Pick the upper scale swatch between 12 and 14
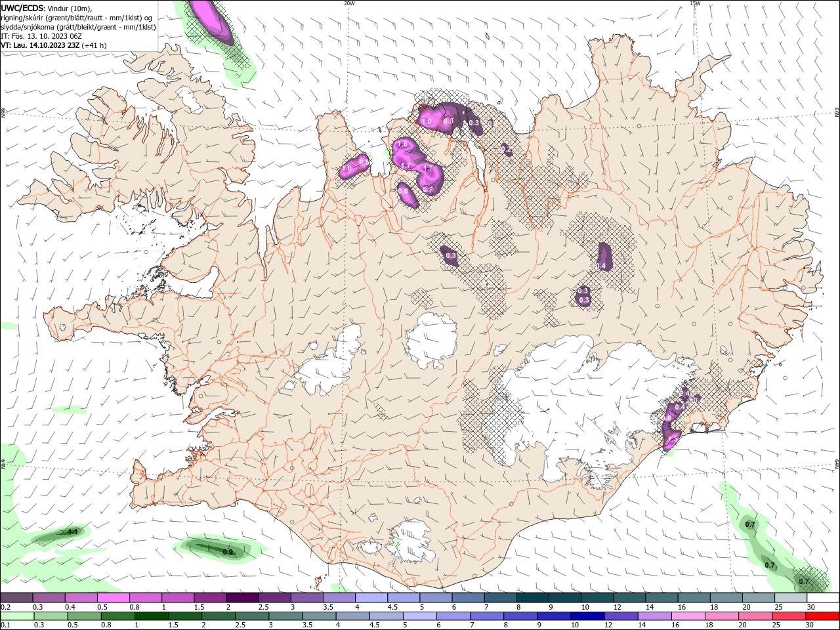Image resolution: width=840 pixels, height=630 pixels. click(x=630, y=598)
